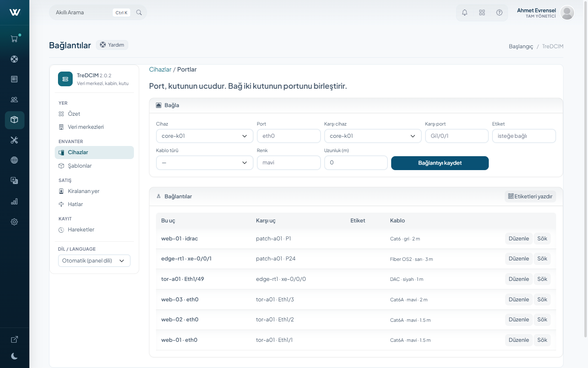Click the Başlangıç breadcrumb link
Viewport: 588px width, 368px height.
click(521, 47)
